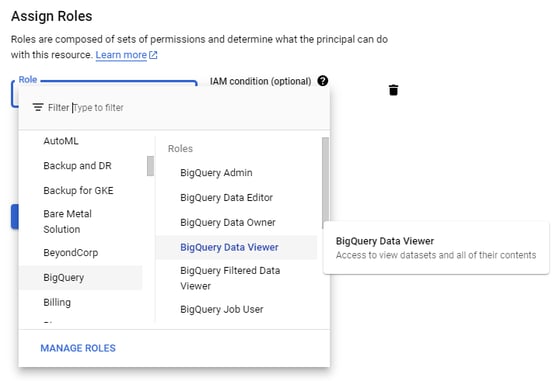Choose the BigQuery Job User role
Screen dimensions: 560x381
222,309
